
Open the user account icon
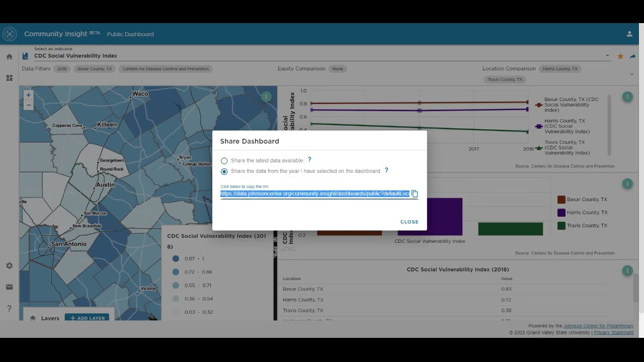click(x=629, y=34)
